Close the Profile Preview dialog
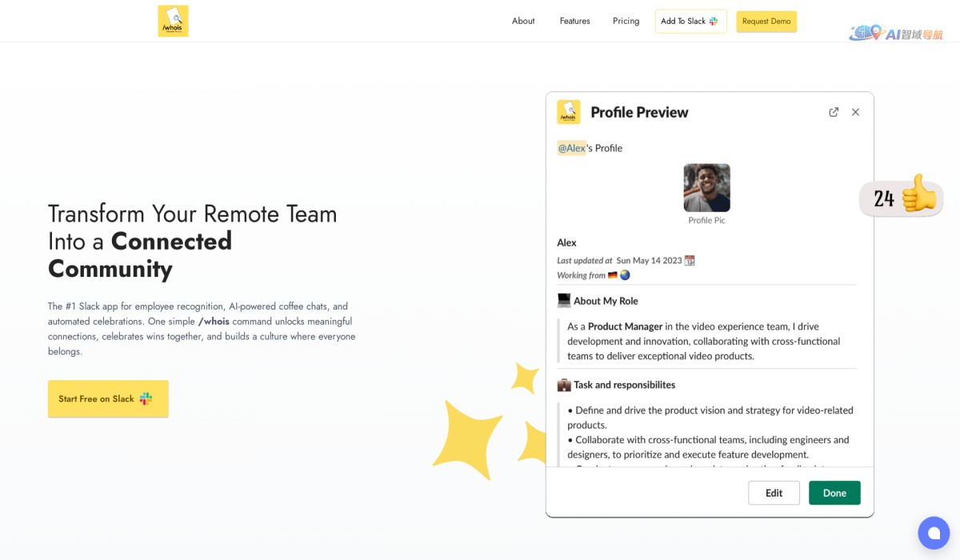 coord(855,112)
